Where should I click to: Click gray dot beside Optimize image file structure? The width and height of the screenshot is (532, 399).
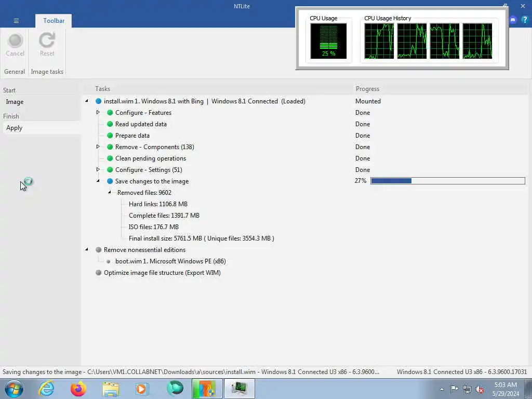(x=98, y=272)
